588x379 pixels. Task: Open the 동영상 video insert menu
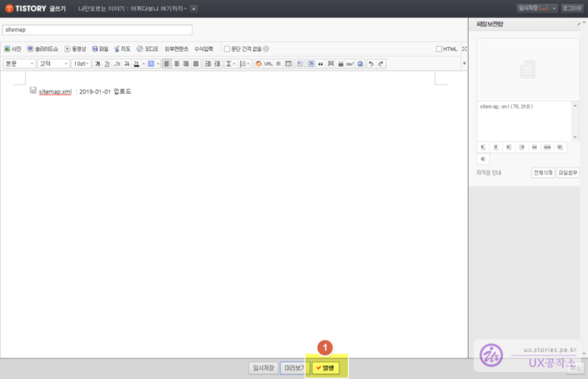[75, 49]
